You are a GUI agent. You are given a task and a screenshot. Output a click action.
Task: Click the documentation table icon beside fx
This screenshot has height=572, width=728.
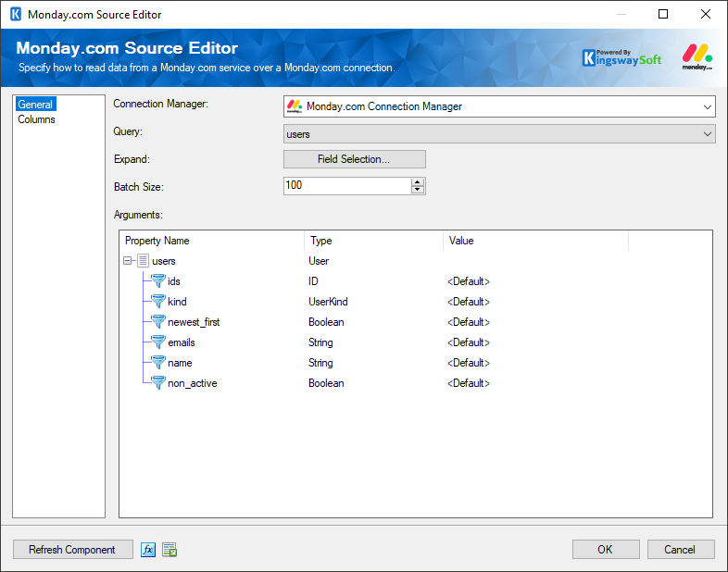(x=169, y=550)
